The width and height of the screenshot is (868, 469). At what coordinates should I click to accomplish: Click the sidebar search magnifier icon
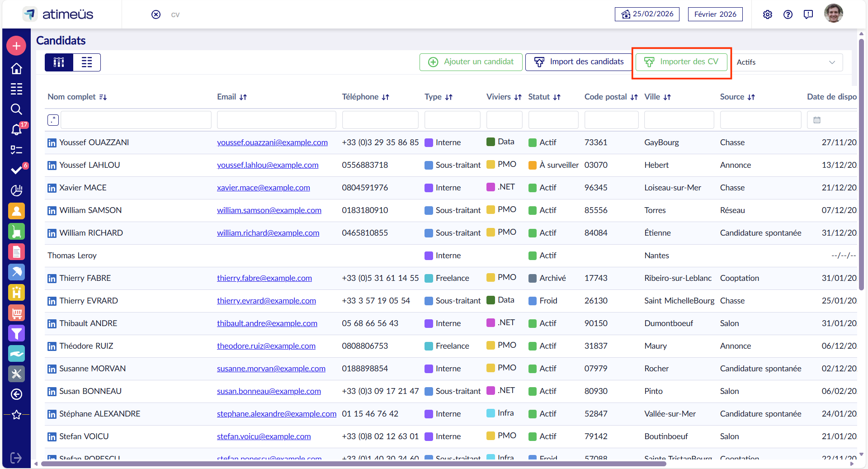pos(16,109)
